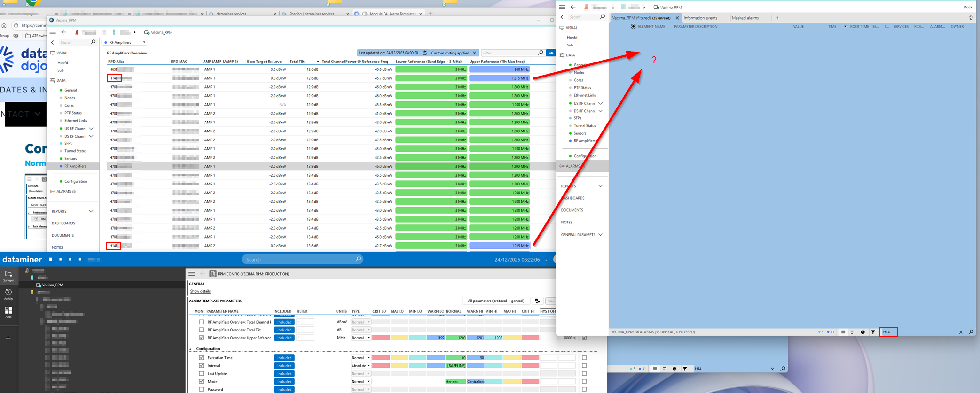Screen dimensions: 980x393
Task: Switch to Masked alarms tab
Action: click(x=745, y=18)
